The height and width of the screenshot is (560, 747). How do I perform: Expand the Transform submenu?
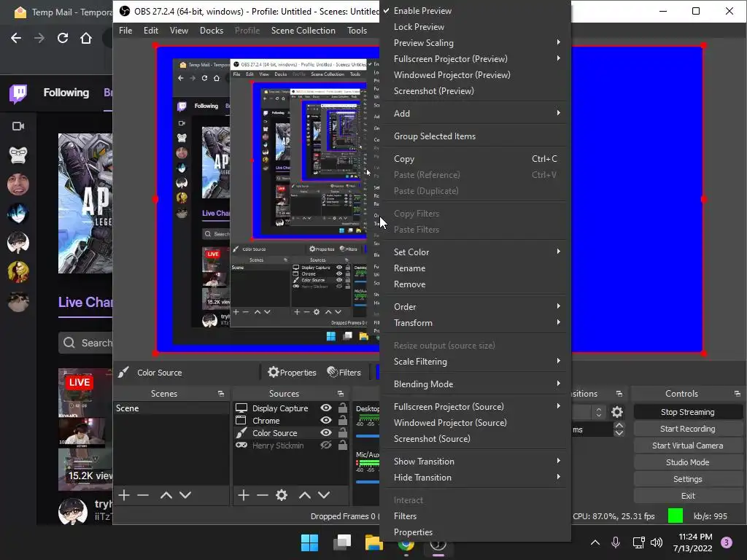475,323
